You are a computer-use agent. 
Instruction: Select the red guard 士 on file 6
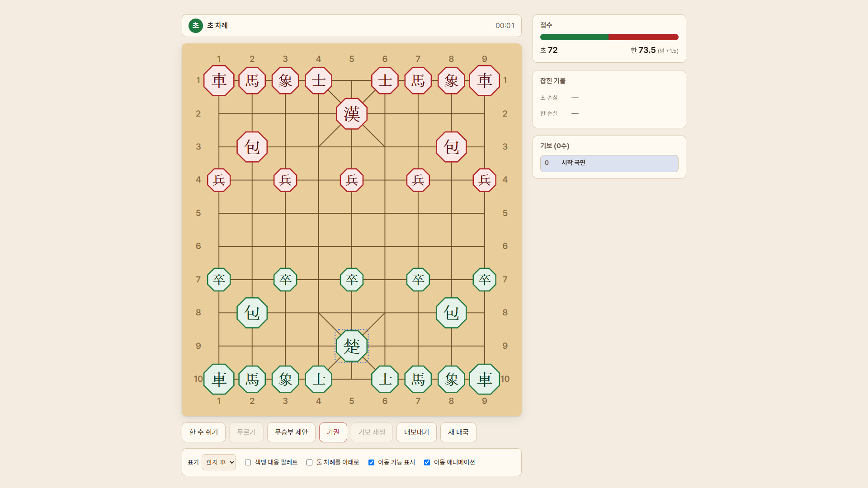(x=385, y=80)
